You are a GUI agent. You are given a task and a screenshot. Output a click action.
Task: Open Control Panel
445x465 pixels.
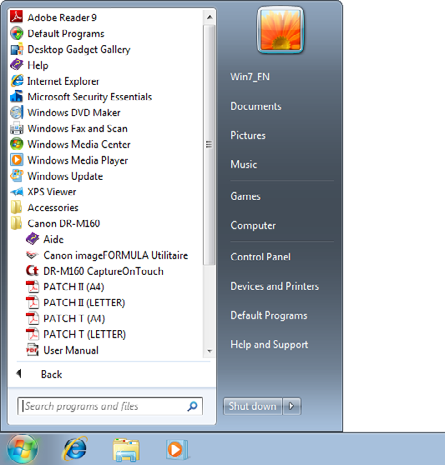pos(260,257)
